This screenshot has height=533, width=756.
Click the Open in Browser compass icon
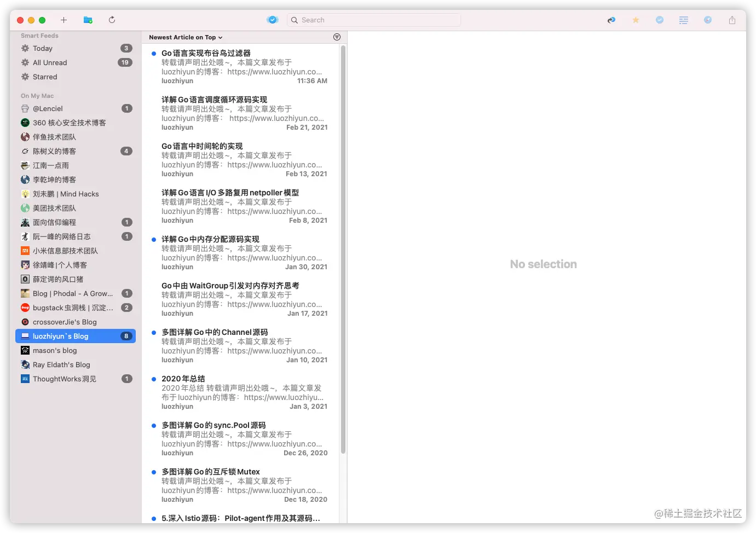click(708, 20)
